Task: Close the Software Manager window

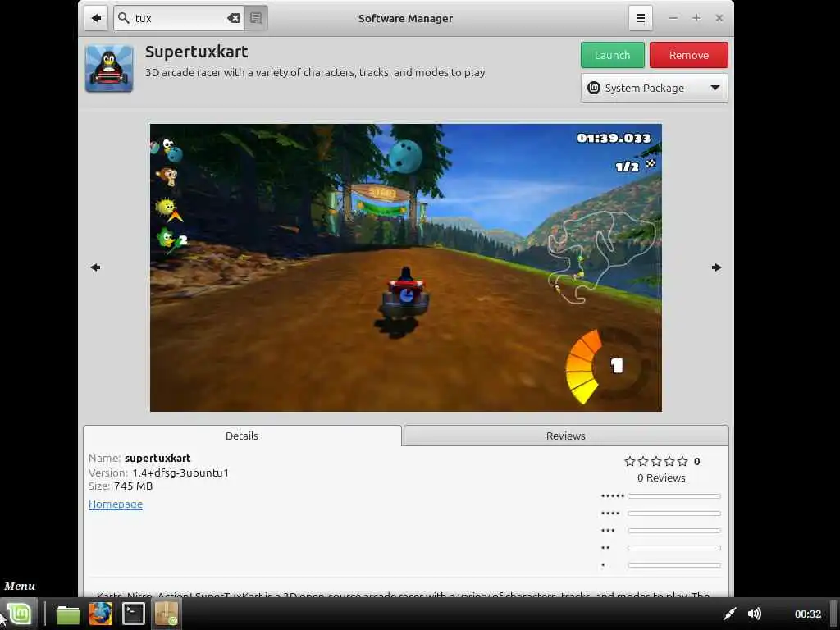Action: (x=719, y=18)
